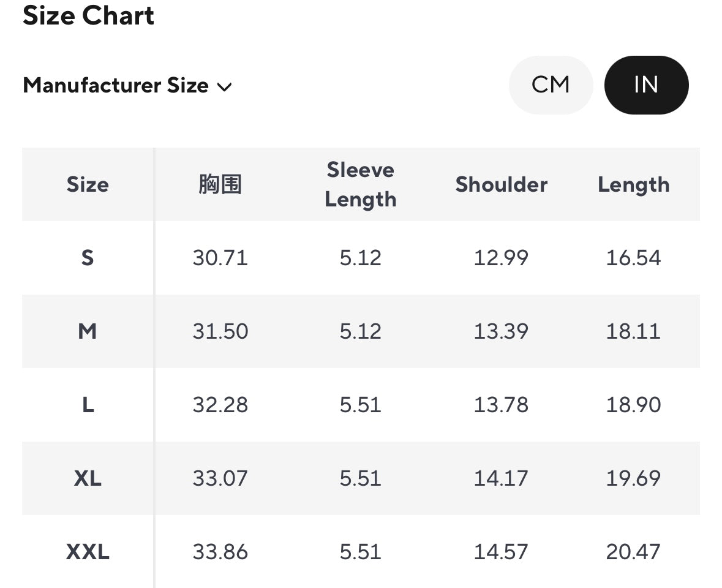Open the Manufacturer Size dropdown label
The width and height of the screenshot is (722, 588).
click(x=116, y=86)
